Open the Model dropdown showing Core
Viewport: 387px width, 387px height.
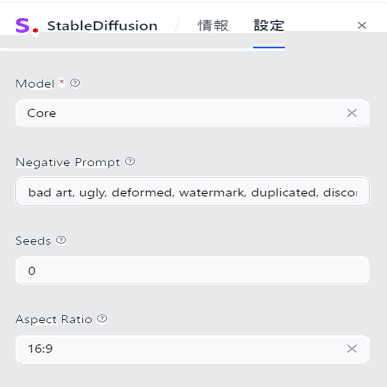click(192, 113)
